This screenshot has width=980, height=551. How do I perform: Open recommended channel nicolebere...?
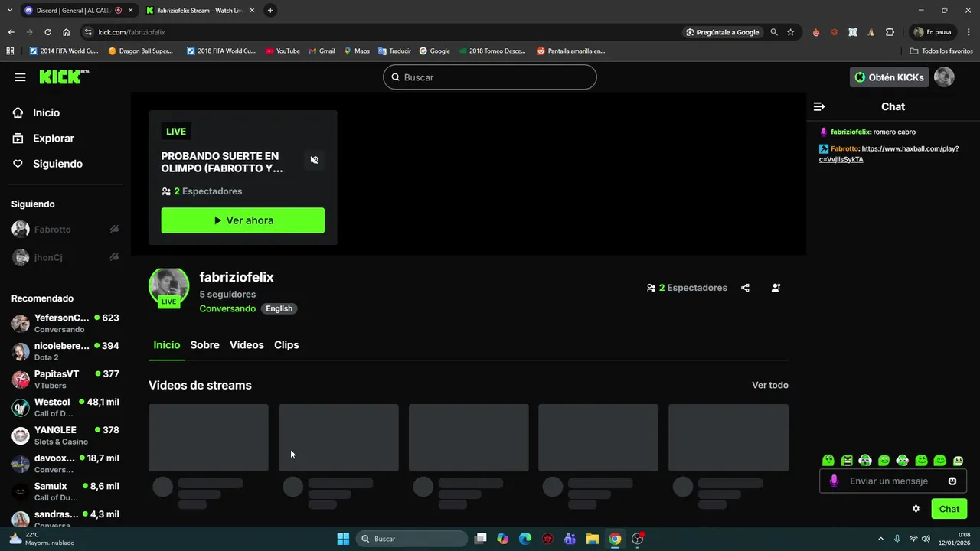(x=65, y=351)
